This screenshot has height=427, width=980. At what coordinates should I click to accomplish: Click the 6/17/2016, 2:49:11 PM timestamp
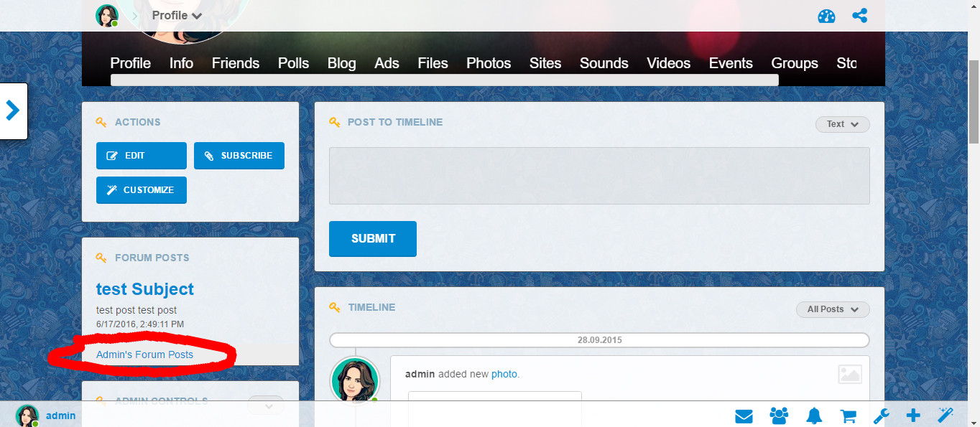(140, 324)
